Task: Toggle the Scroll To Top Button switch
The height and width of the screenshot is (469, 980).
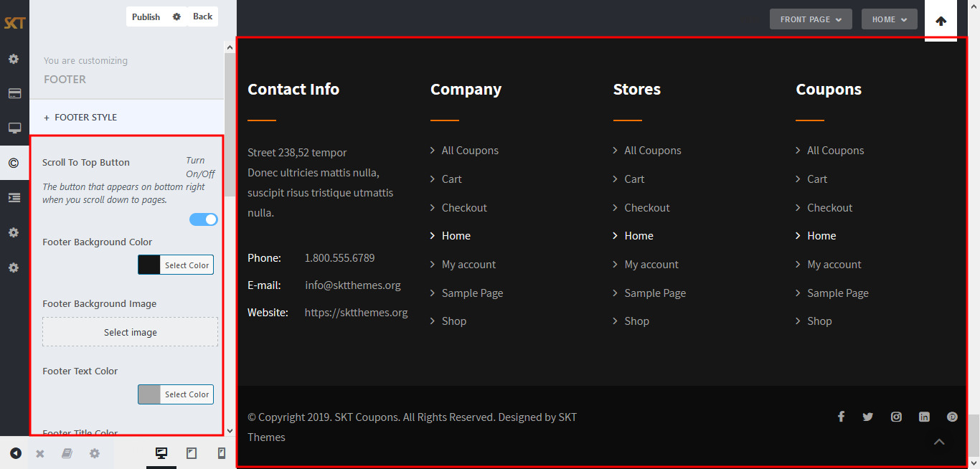Action: [x=204, y=219]
